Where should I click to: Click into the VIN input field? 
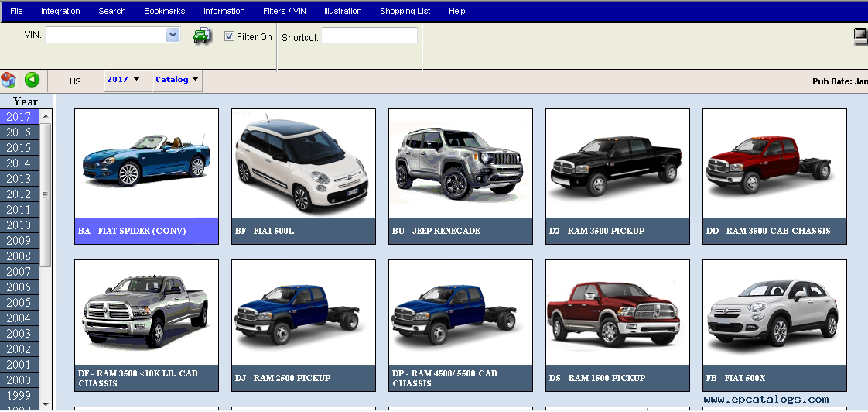pyautogui.click(x=106, y=36)
